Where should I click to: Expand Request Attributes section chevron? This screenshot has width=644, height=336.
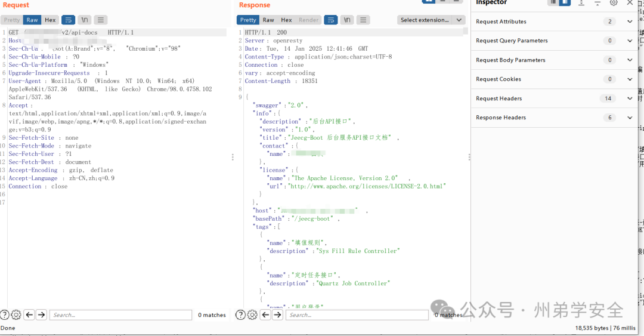click(630, 21)
